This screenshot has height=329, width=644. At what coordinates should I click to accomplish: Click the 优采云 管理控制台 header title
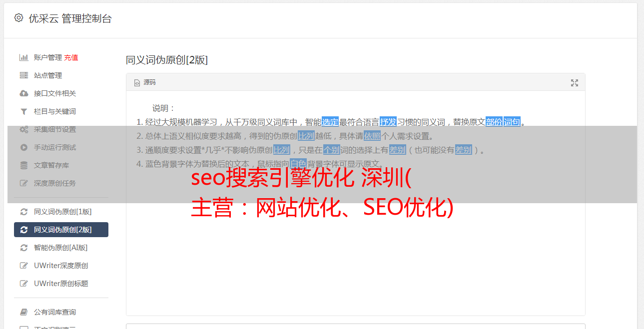(x=70, y=18)
